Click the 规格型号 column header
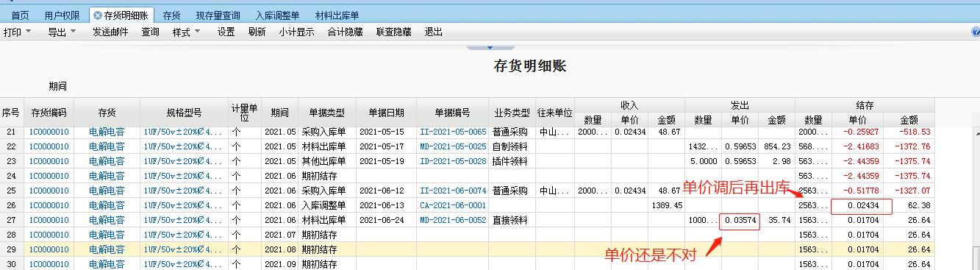980x270 pixels. point(184,113)
